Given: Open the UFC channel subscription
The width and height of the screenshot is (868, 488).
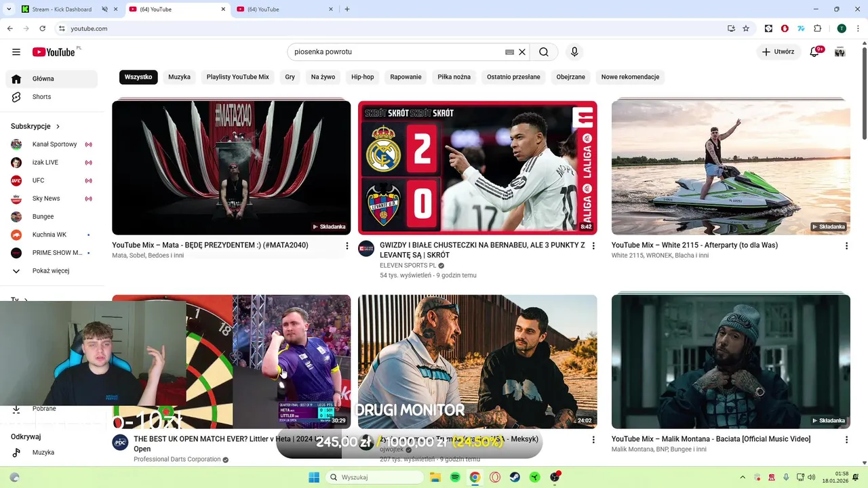Looking at the screenshot, I should [x=52, y=180].
